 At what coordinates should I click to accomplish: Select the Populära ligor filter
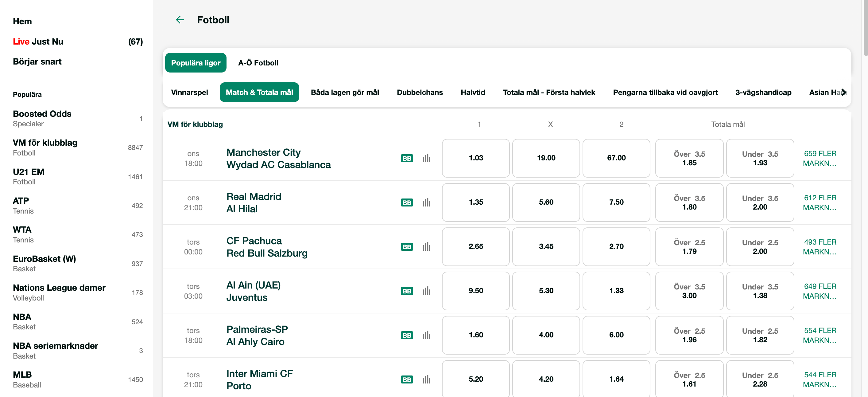pos(196,63)
